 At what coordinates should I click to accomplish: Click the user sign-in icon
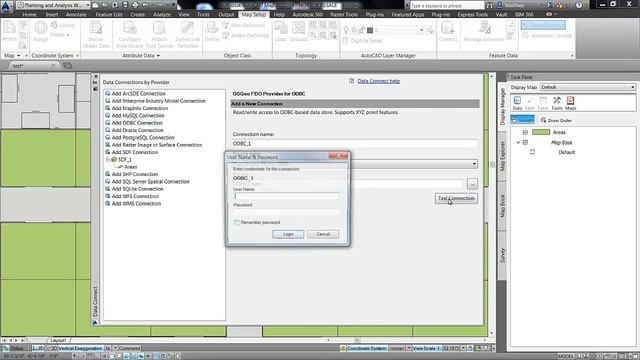(500, 5)
